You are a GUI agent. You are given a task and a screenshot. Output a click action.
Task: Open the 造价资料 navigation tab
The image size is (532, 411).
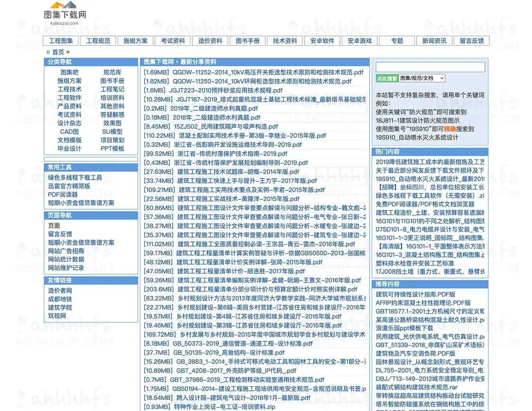[x=210, y=41]
